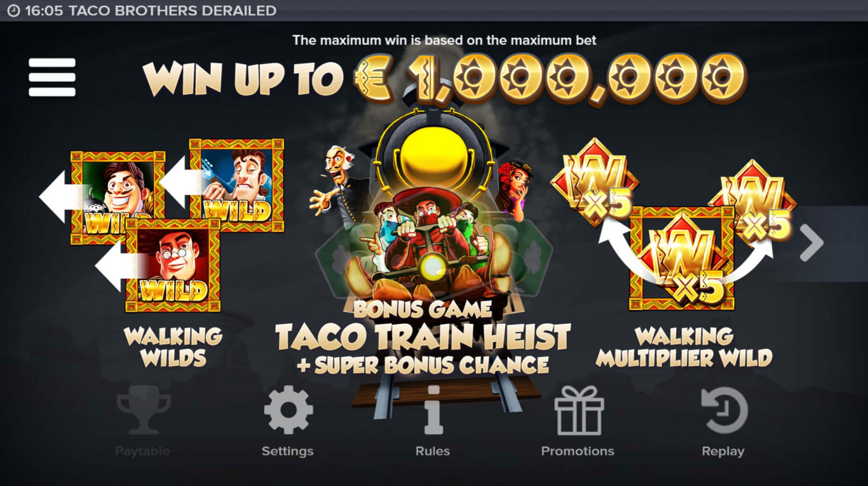Click the €1,000,000 max win amount

pyautogui.click(x=549, y=79)
